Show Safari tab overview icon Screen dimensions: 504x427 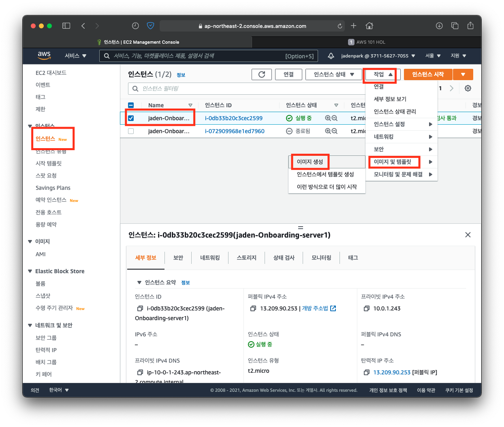(x=455, y=26)
